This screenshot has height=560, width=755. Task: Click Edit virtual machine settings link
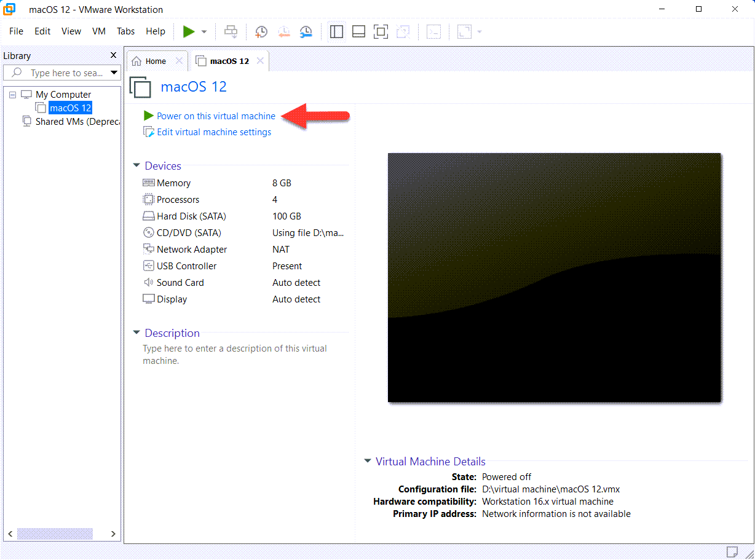pyautogui.click(x=213, y=132)
